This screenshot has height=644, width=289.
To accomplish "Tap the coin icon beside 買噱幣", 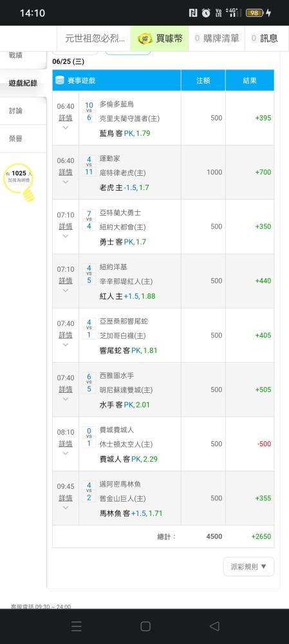I will click(144, 38).
